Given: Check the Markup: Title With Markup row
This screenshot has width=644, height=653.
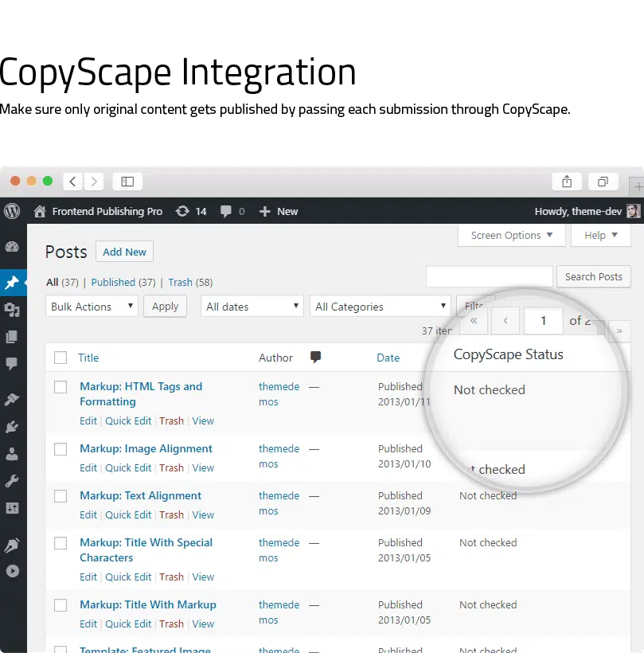Looking at the screenshot, I should pos(60,605).
